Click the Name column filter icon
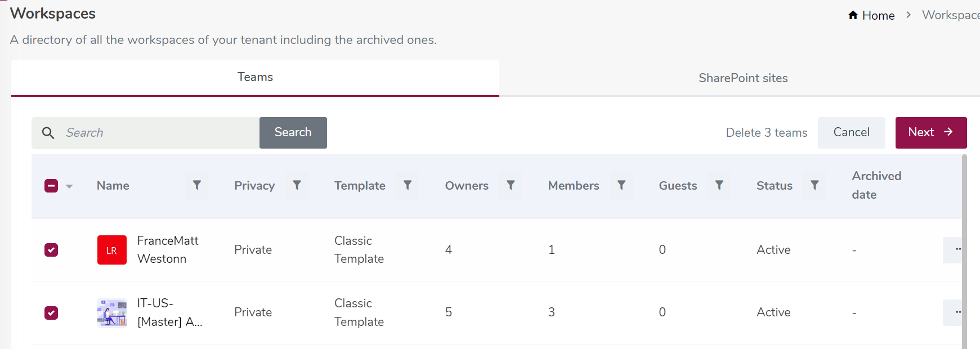The width and height of the screenshot is (980, 349). pos(197,185)
